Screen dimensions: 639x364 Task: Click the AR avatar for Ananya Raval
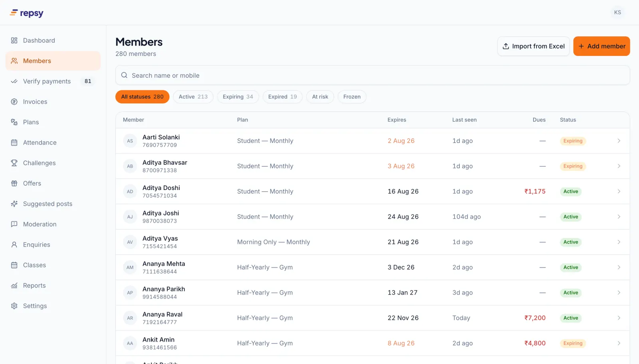130,318
